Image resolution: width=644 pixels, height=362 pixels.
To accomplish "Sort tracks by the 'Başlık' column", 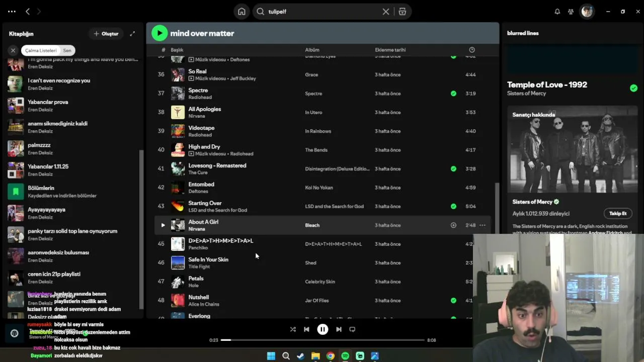I will [x=177, y=50].
